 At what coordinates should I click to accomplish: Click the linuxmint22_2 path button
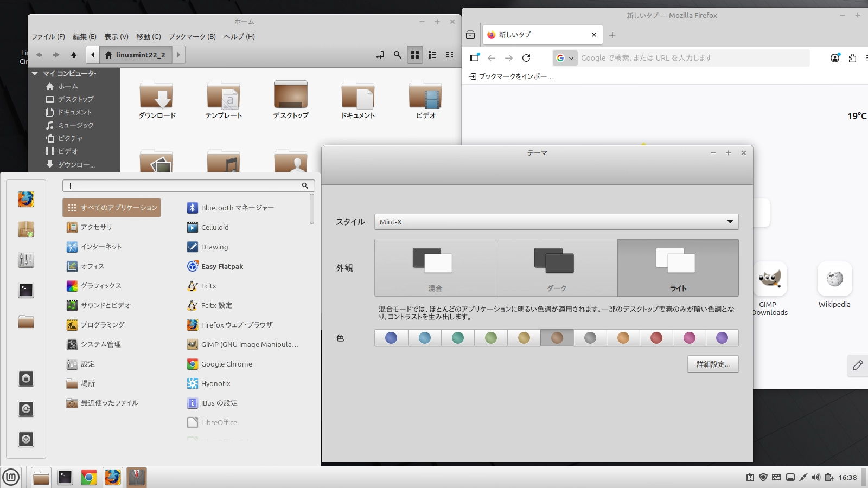coord(136,55)
